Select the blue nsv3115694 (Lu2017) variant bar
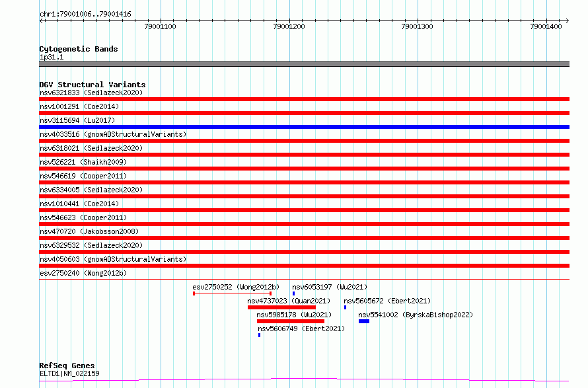 point(304,127)
